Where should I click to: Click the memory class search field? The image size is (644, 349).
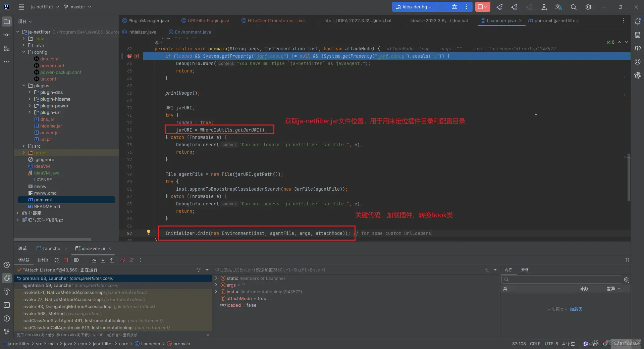tap(561, 280)
